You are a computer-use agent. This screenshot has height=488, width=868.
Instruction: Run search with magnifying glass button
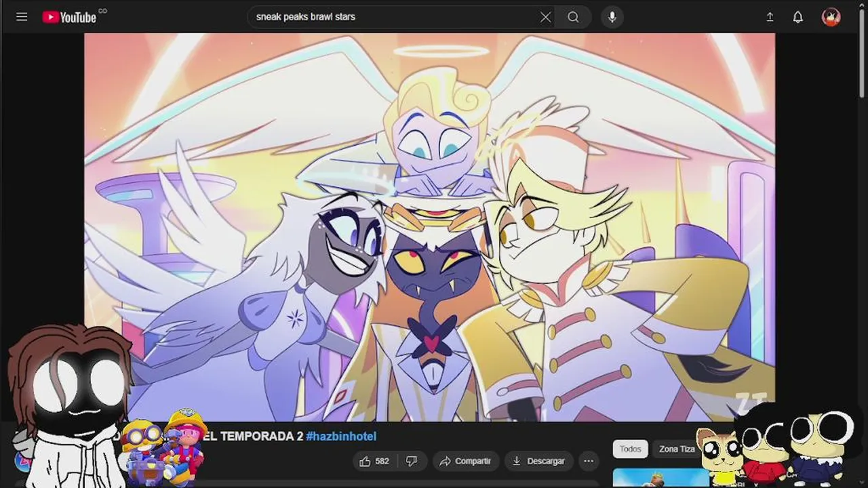(x=574, y=17)
